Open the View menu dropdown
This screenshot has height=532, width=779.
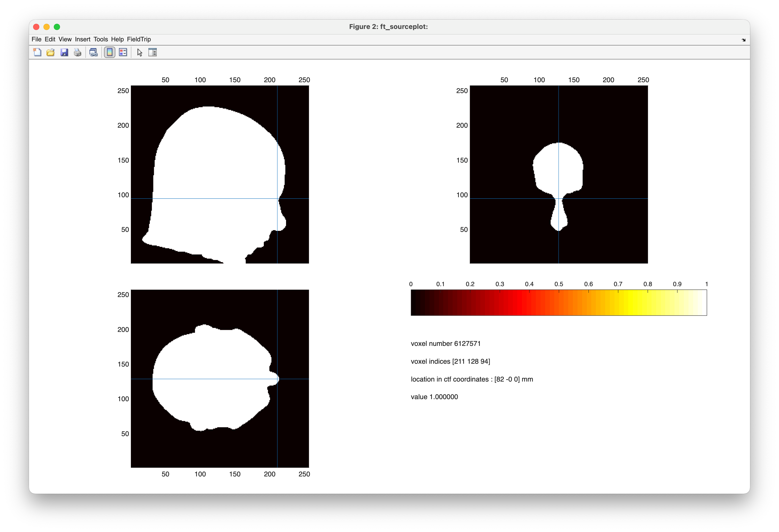[x=65, y=39]
